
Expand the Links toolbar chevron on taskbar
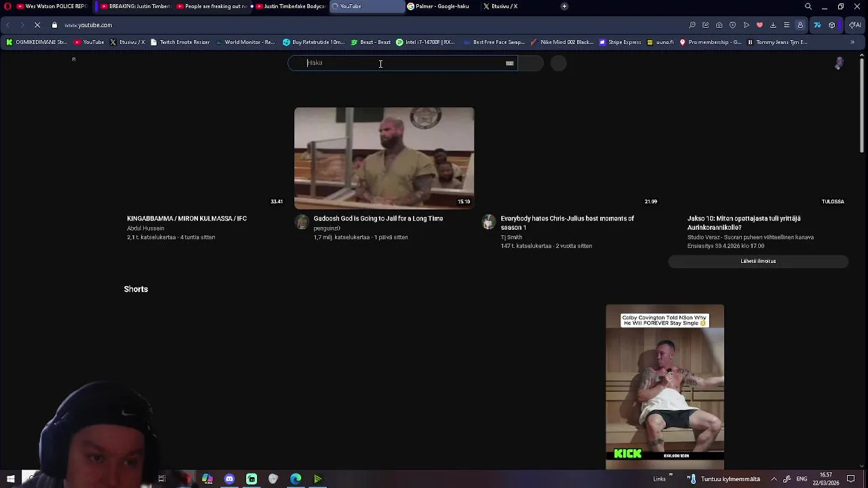pos(671,475)
